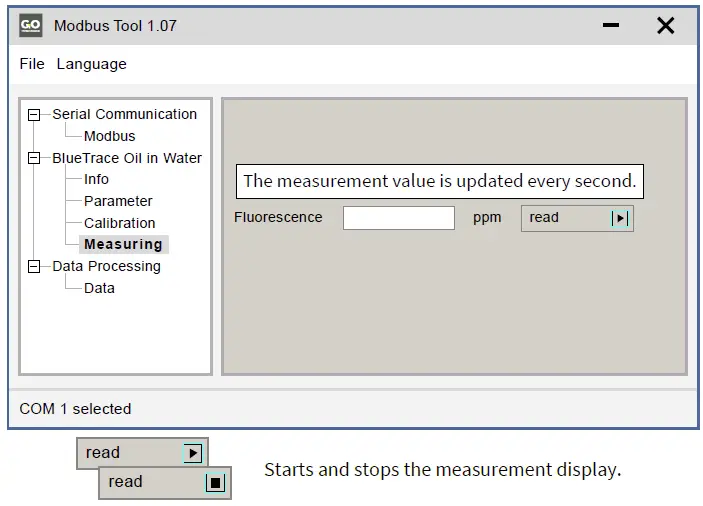This screenshot has width=703, height=506.
Task: Select the Measuring tree item
Action: click(x=124, y=244)
